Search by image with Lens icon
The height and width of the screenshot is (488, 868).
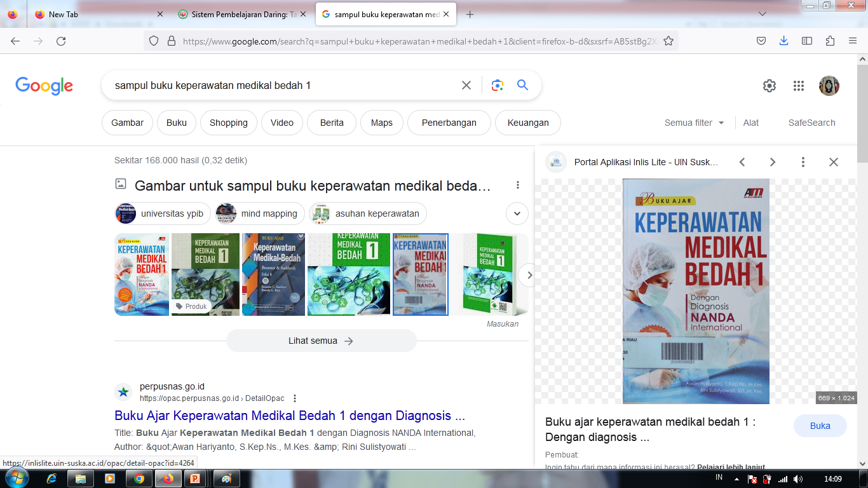[x=498, y=85]
